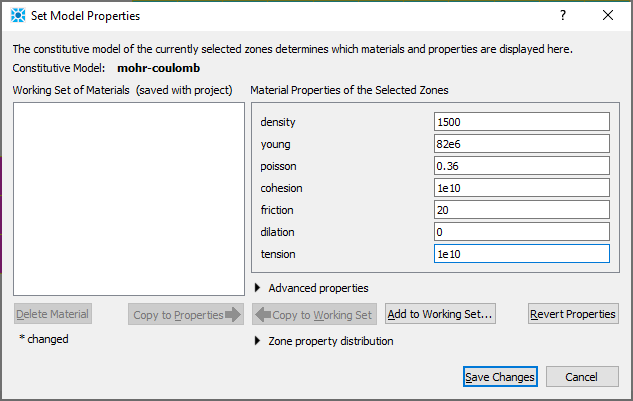Click the density value field
The image size is (633, 401).
(x=521, y=122)
